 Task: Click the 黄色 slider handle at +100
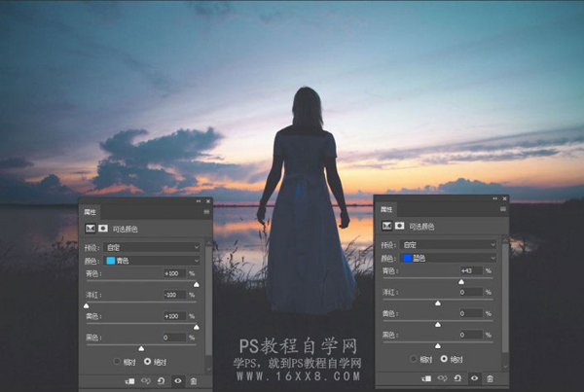(197, 327)
